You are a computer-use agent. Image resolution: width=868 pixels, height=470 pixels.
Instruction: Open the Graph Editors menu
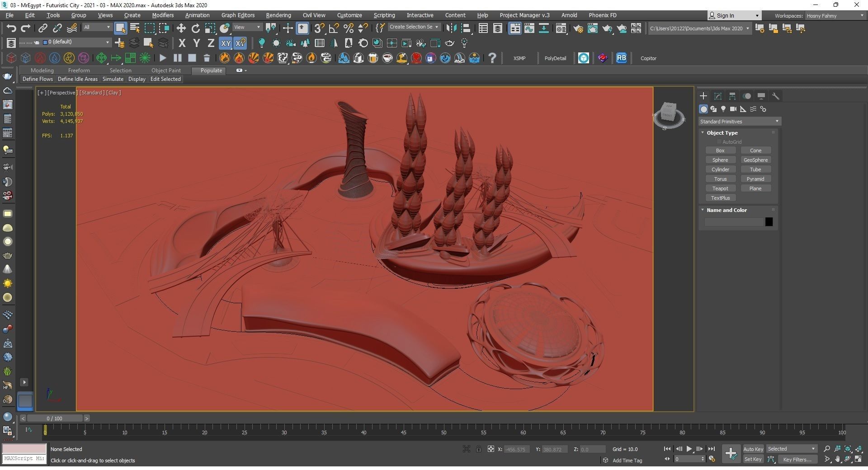coord(238,15)
